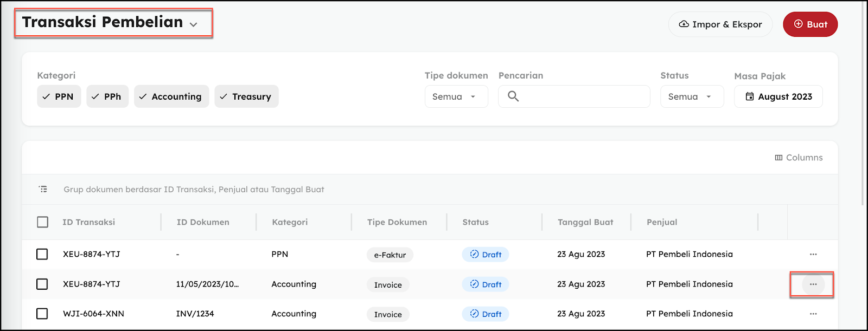Viewport: 868px width, 331px height.
Task: Toggle the Accounting category chip
Action: click(171, 96)
